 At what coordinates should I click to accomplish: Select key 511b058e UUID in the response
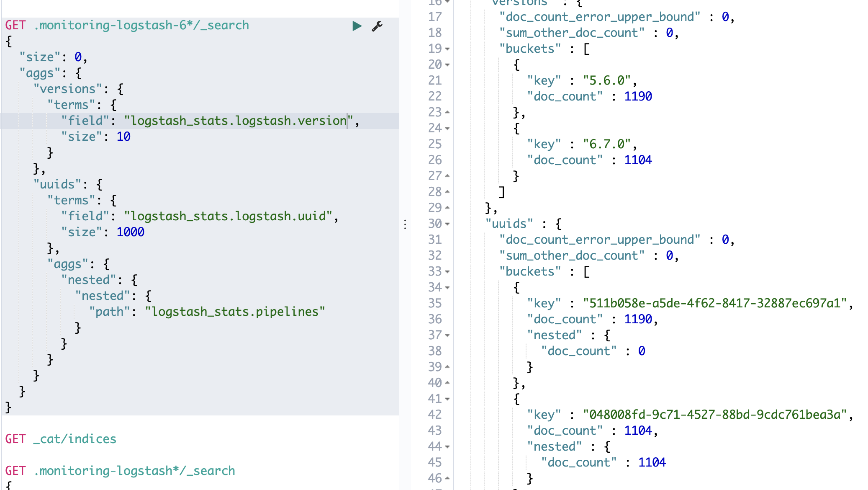point(715,303)
